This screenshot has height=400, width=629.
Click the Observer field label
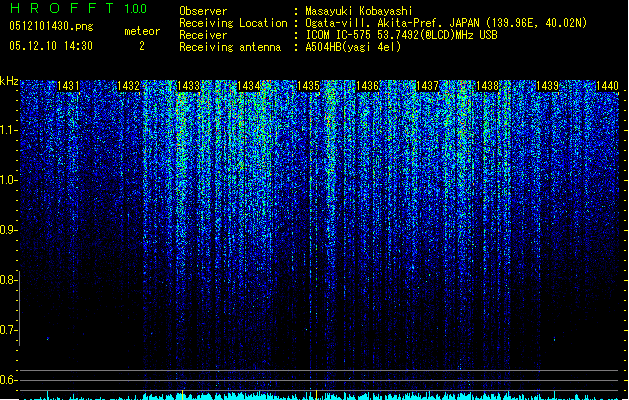[x=203, y=11]
